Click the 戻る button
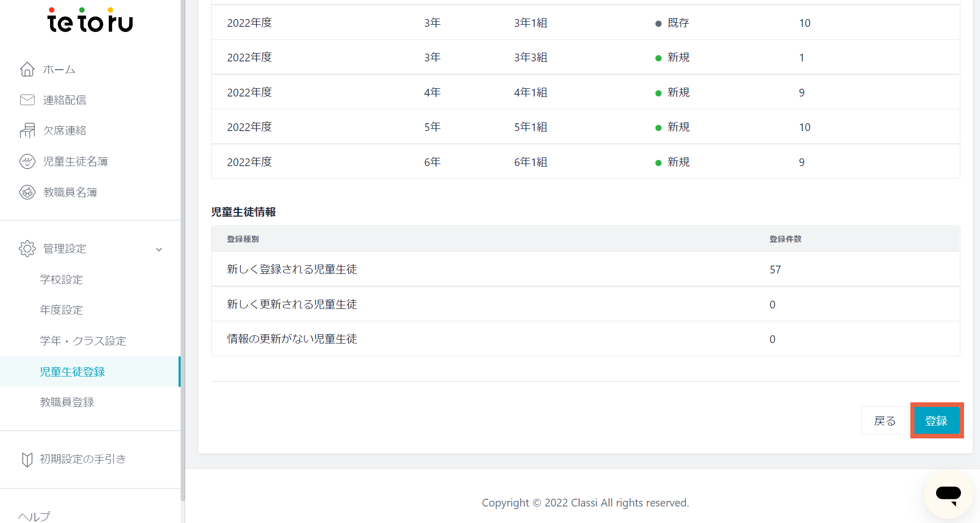Viewport: 980px width, 523px height. [885, 421]
